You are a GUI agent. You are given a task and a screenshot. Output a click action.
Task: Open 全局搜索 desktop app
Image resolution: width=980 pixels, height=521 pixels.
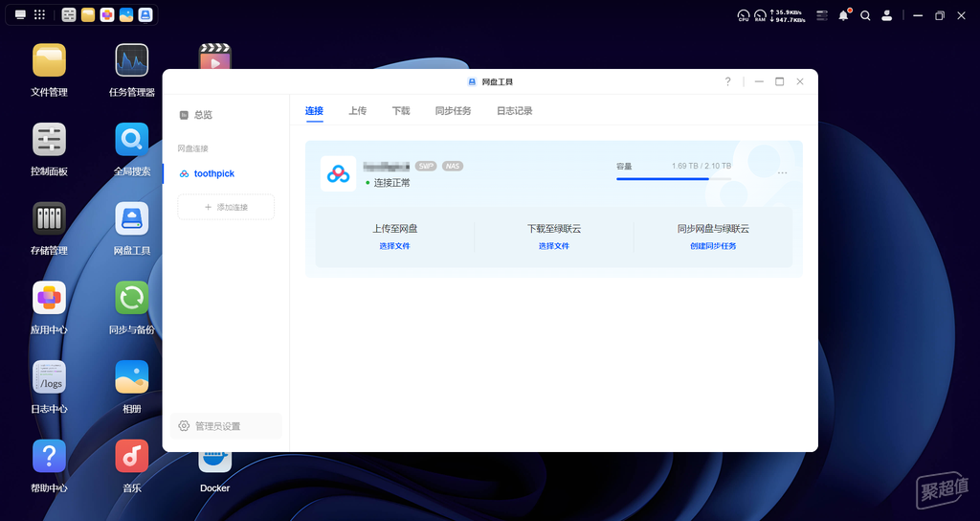point(132,140)
